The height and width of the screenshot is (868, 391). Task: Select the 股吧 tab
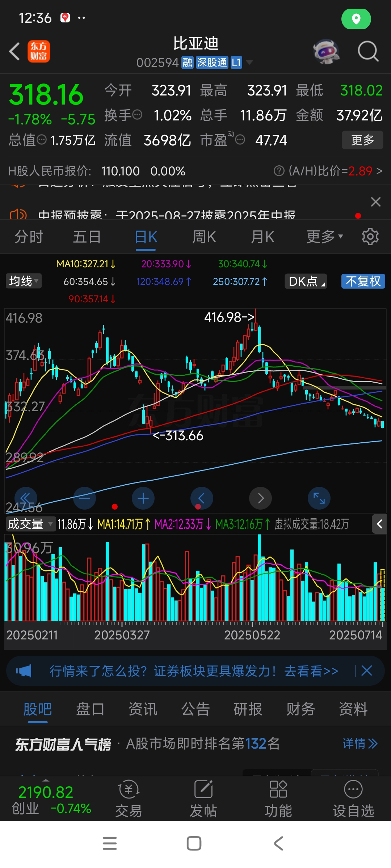pos(38,709)
